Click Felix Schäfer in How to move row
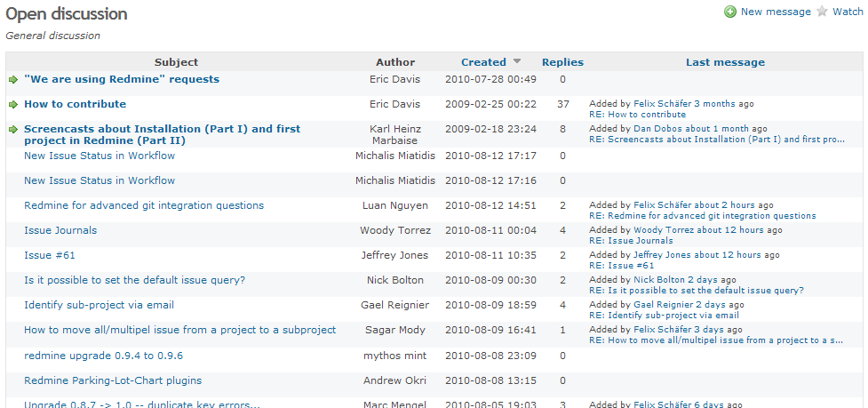Screen dimensions: 868x408 [663, 330]
